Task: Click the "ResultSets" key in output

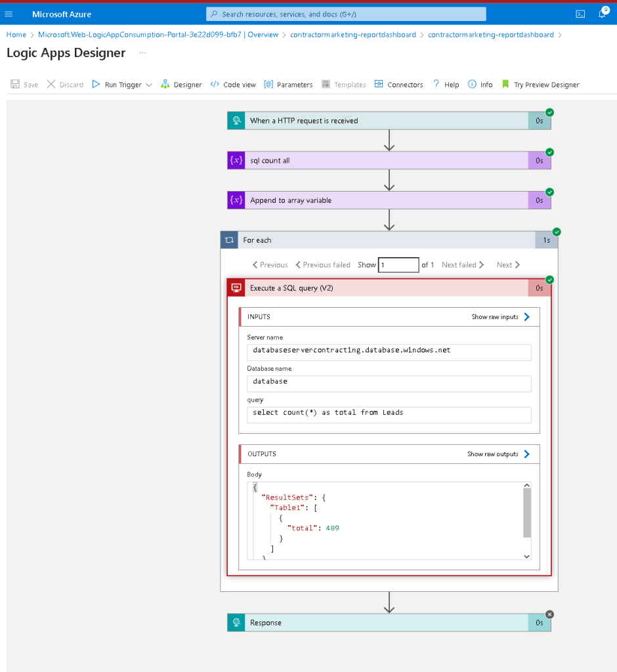Action: 287,497
